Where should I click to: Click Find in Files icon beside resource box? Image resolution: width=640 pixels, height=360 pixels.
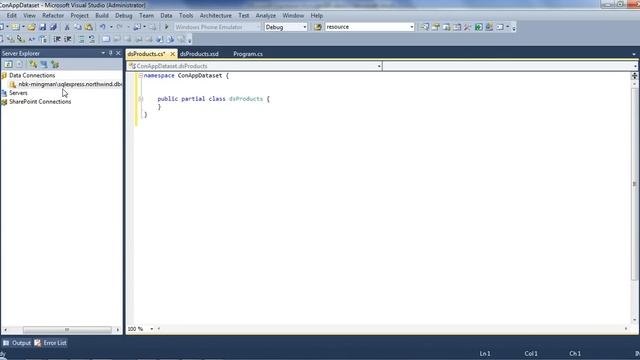318,27
